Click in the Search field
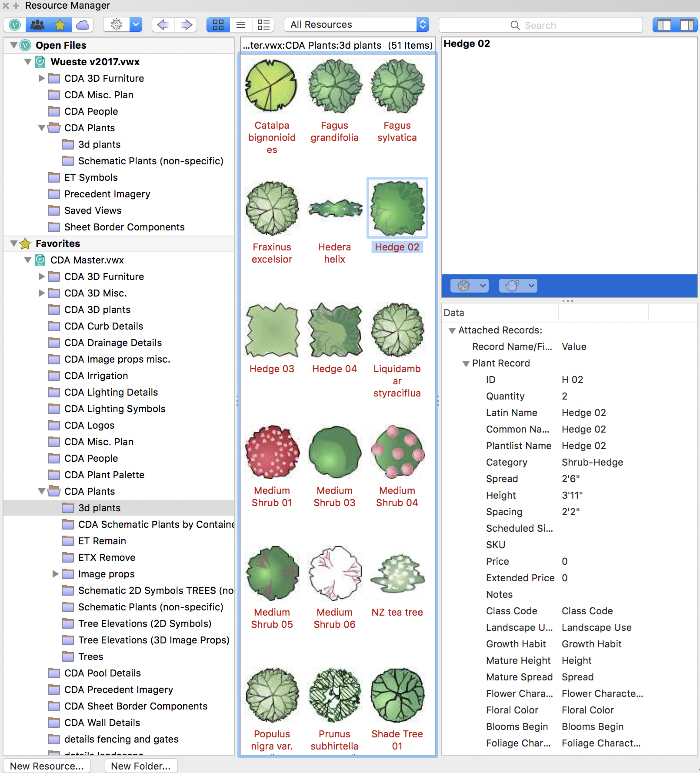 [540, 25]
